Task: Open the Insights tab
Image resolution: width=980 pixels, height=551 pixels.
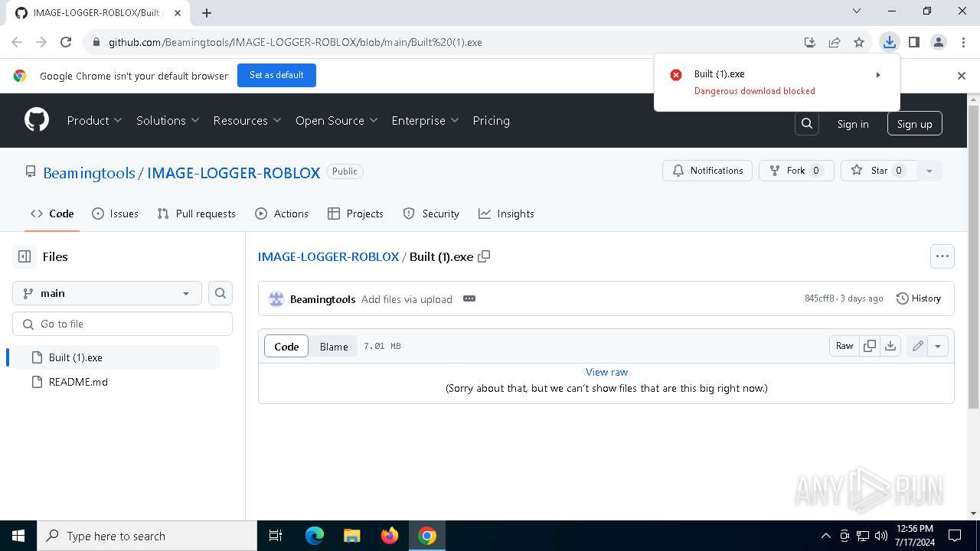Action: (506, 214)
